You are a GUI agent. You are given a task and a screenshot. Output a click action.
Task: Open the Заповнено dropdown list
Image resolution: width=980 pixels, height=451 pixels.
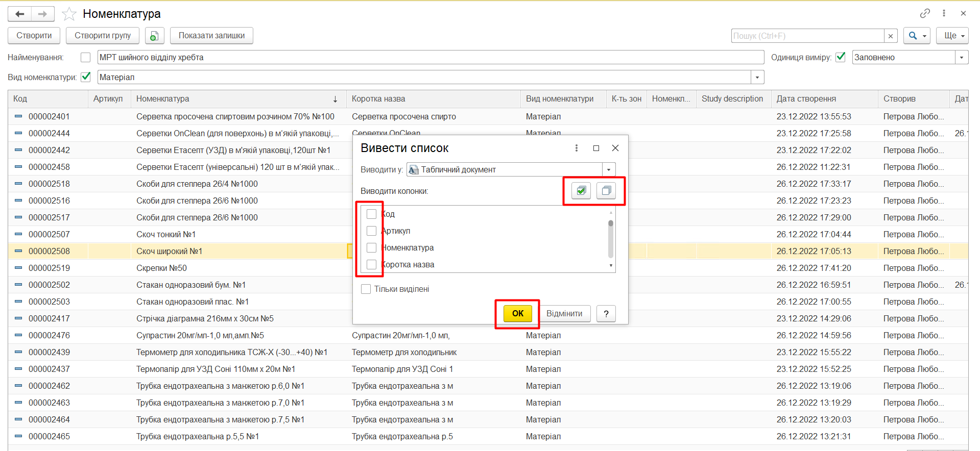tap(961, 58)
